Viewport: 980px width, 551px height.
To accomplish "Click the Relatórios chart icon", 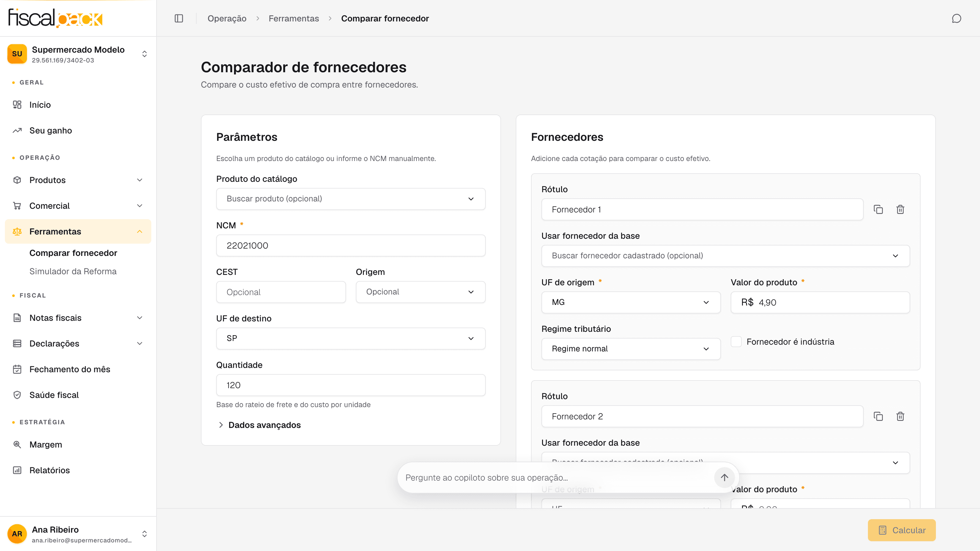I will point(17,470).
